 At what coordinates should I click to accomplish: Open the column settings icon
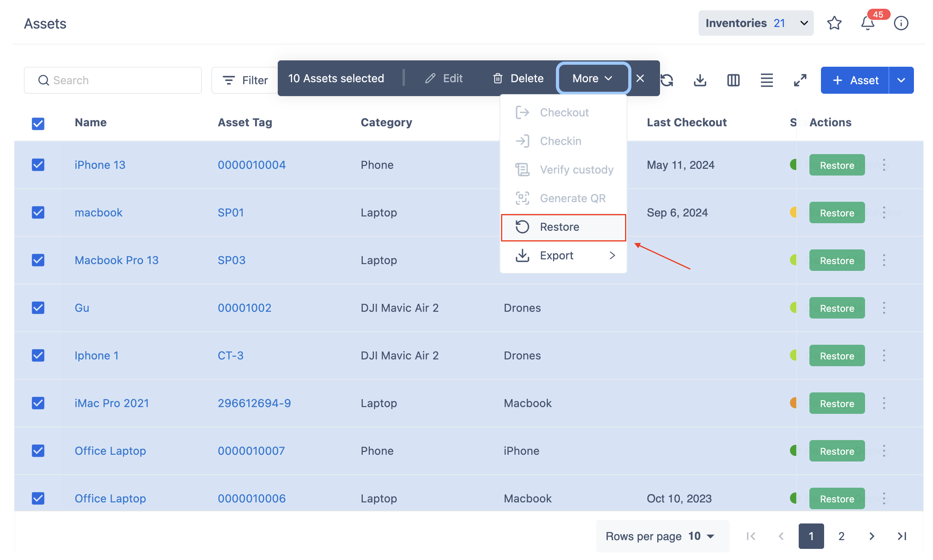[x=733, y=80]
